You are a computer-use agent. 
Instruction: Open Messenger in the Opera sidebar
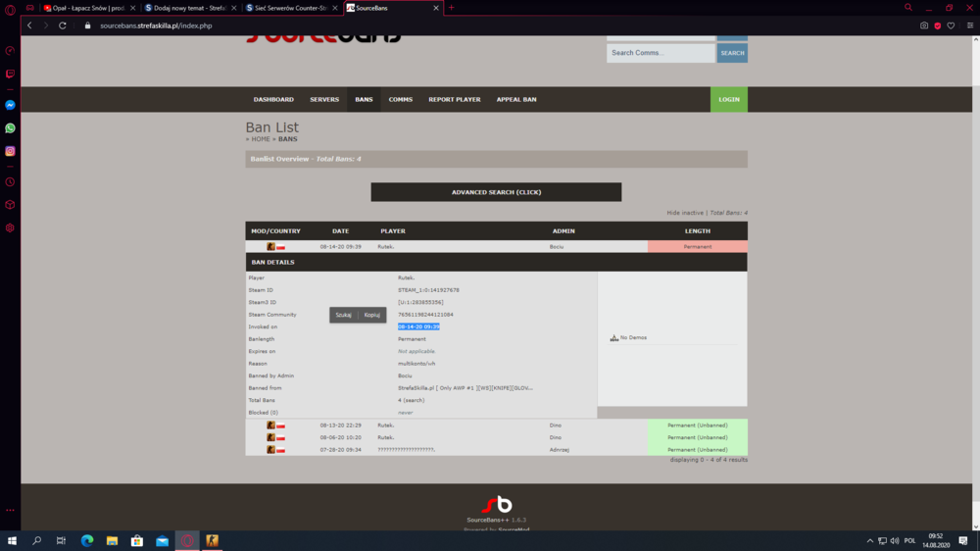pyautogui.click(x=10, y=105)
